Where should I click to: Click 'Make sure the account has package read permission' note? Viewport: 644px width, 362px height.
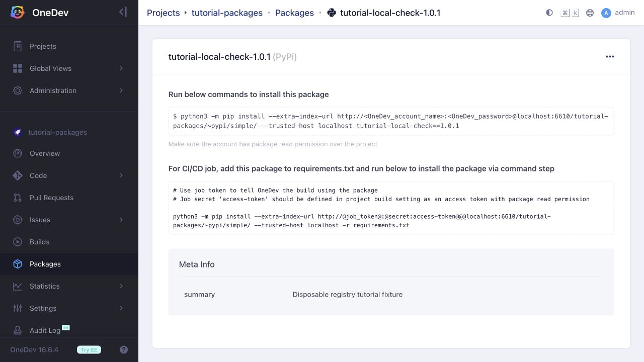tap(273, 144)
